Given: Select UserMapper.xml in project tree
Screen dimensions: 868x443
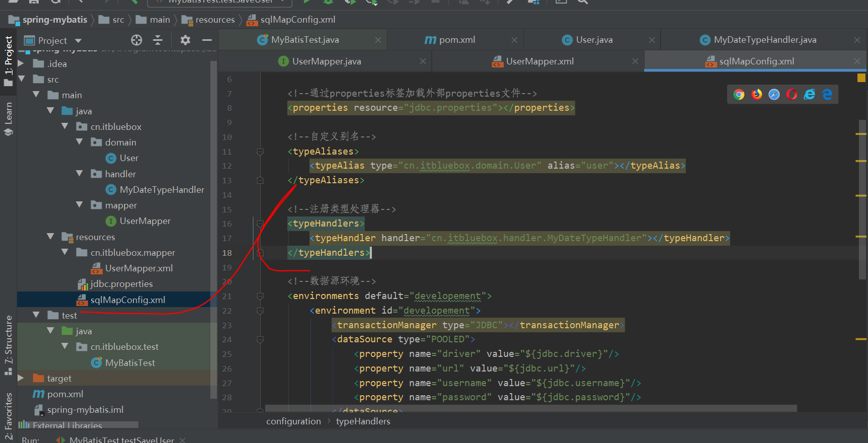Looking at the screenshot, I should coord(132,268).
